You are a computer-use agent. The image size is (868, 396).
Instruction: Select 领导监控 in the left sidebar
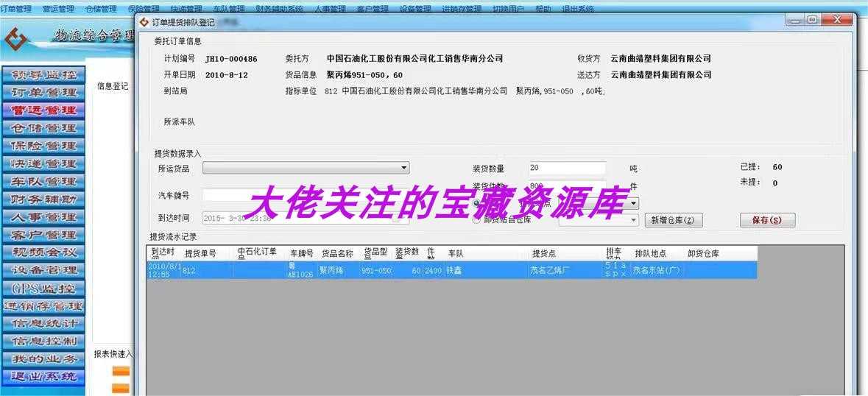pos(43,74)
